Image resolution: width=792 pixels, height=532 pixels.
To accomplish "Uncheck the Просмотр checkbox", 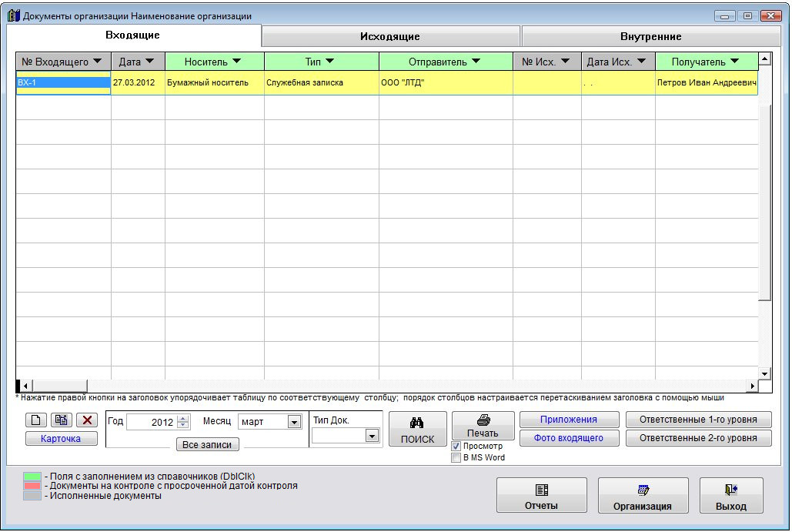I will click(x=456, y=447).
